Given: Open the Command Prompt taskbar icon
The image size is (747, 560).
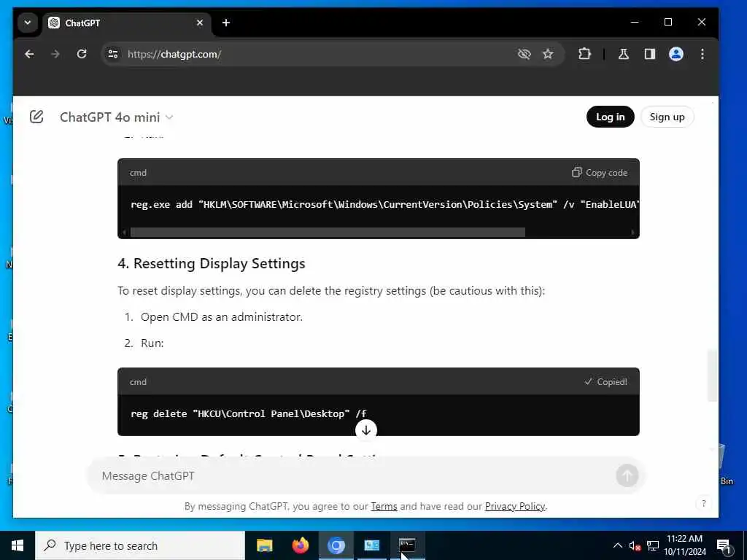Looking at the screenshot, I should point(407,545).
